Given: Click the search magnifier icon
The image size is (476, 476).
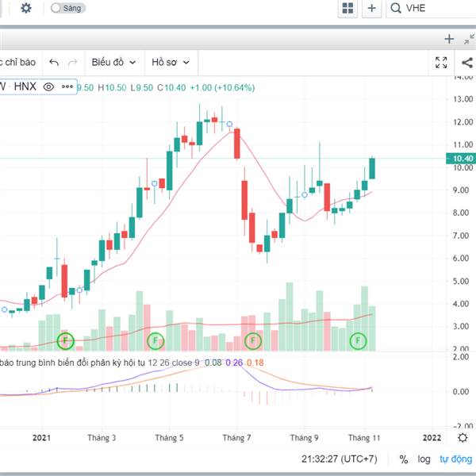Looking at the screenshot, I should tap(396, 8).
